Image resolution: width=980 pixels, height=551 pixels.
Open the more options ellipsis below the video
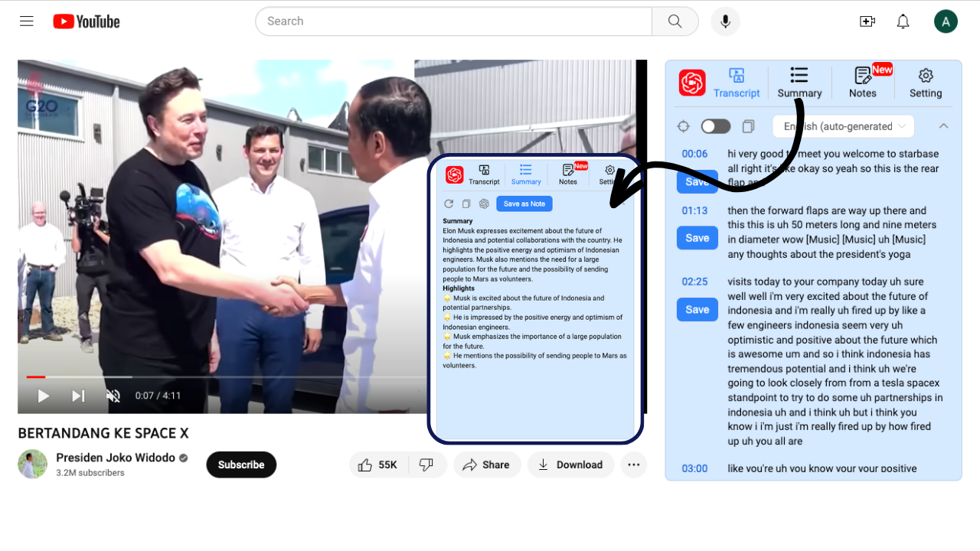pyautogui.click(x=633, y=464)
